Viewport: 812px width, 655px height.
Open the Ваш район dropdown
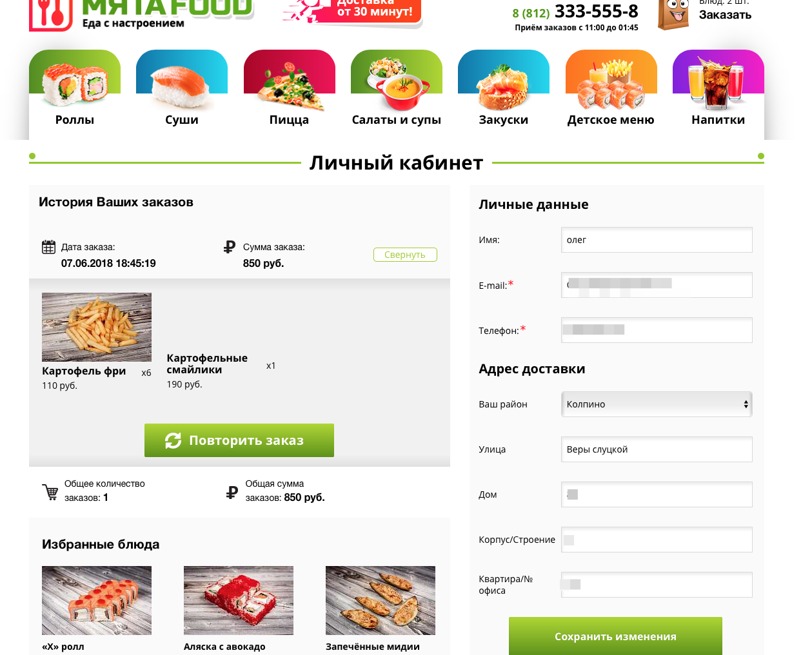[x=657, y=404]
